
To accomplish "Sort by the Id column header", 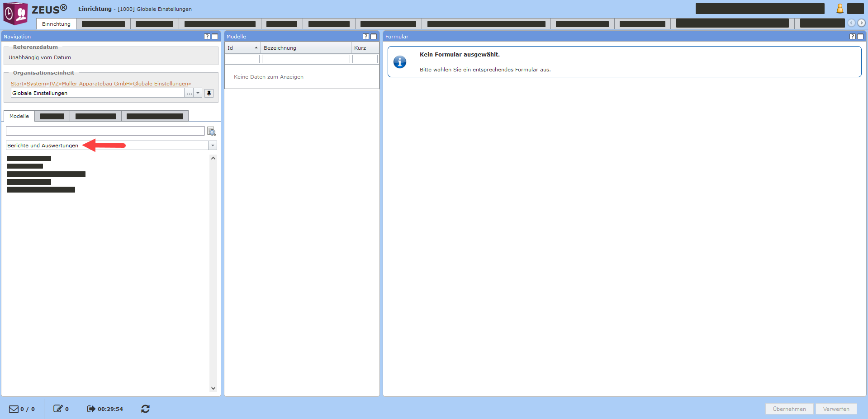I will click(242, 48).
